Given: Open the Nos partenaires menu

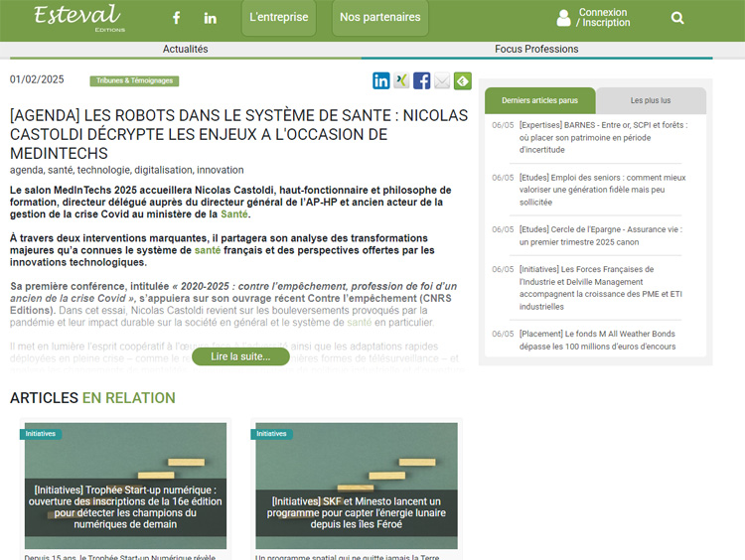Looking at the screenshot, I should coord(379,18).
